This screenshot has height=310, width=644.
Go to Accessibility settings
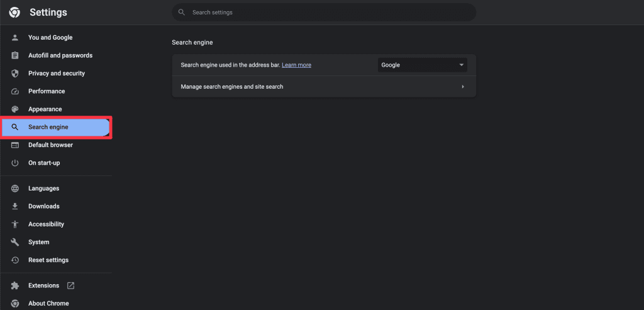click(46, 224)
